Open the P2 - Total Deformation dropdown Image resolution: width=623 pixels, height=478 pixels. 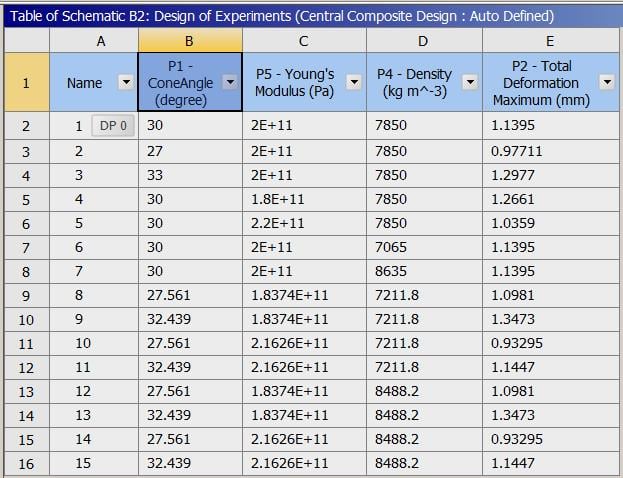coord(607,82)
